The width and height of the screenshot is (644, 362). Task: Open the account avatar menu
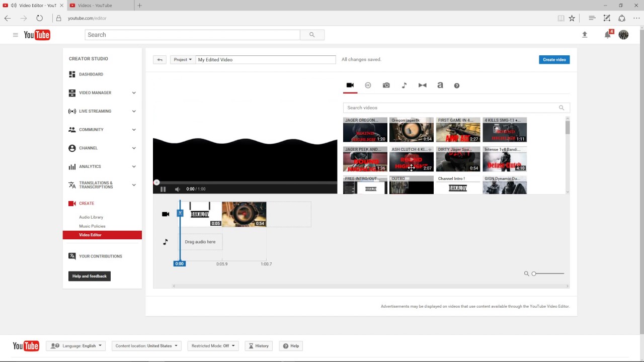[x=623, y=35]
